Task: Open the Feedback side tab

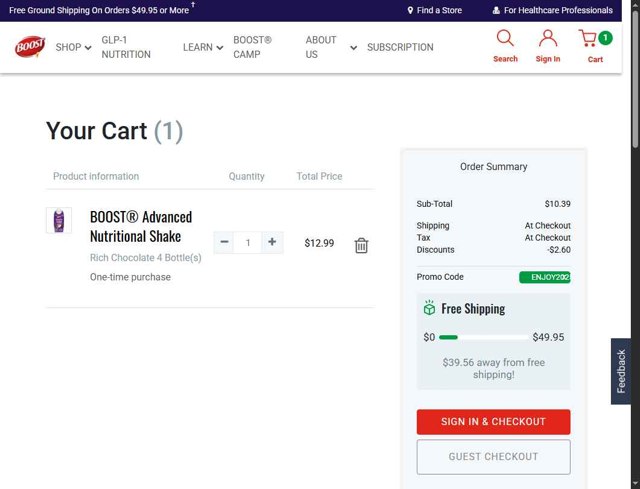Action: pos(620,371)
